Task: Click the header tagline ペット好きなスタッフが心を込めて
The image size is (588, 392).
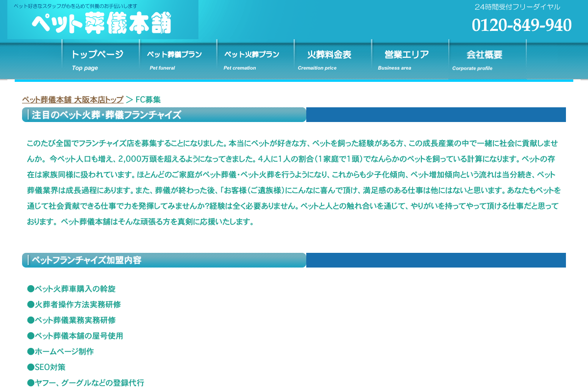Action: [x=75, y=6]
